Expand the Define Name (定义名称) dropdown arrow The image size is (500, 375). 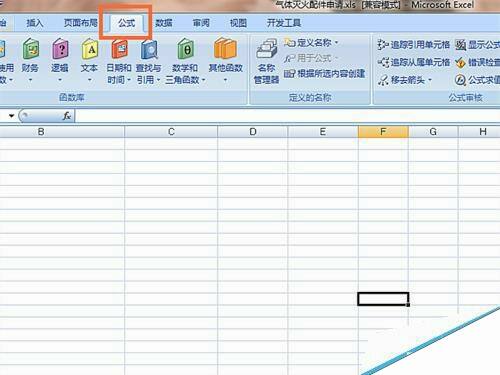(336, 43)
